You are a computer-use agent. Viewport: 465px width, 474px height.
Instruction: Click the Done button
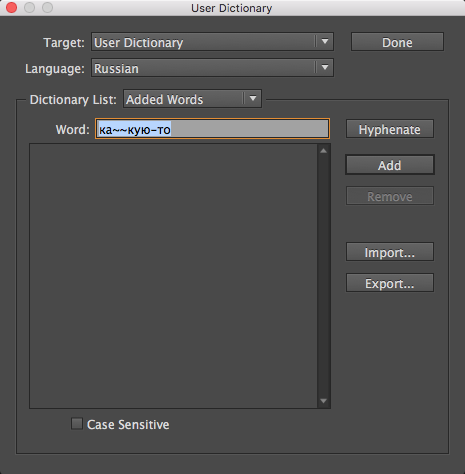397,42
